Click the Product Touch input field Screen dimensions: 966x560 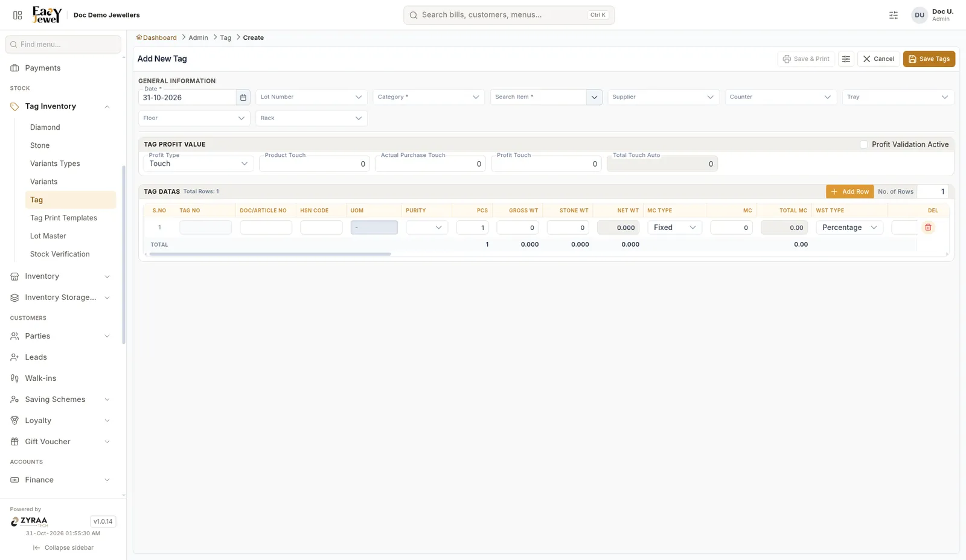314,164
